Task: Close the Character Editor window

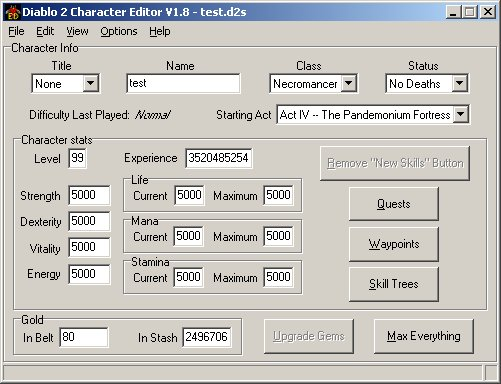Action: click(488, 12)
